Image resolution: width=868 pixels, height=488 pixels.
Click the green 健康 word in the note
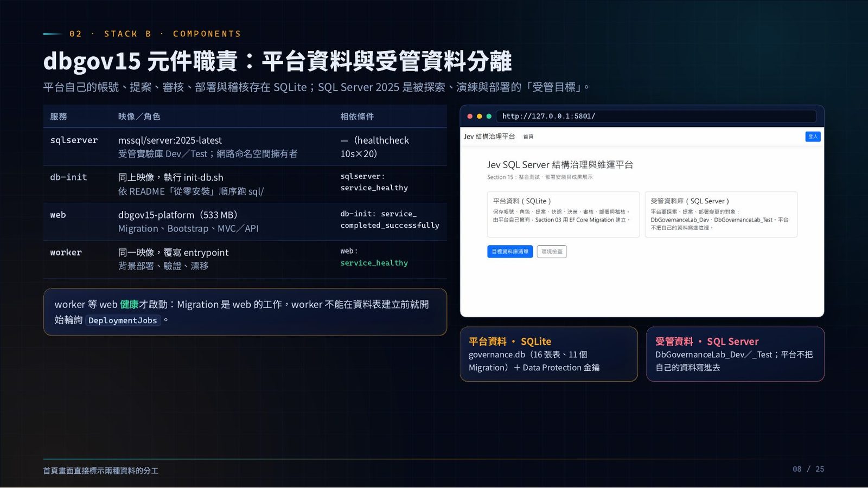click(x=129, y=305)
